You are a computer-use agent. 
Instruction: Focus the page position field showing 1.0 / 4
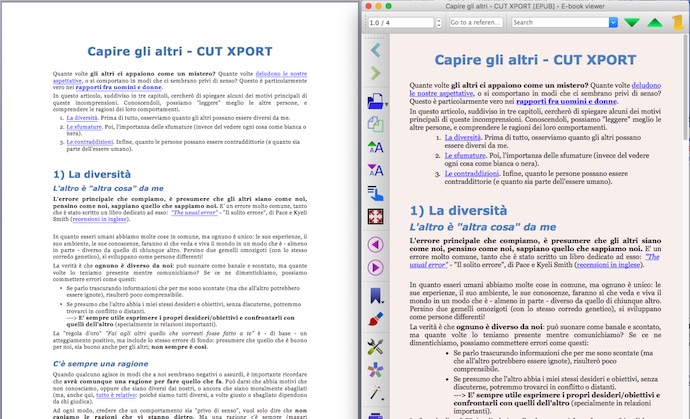[401, 22]
